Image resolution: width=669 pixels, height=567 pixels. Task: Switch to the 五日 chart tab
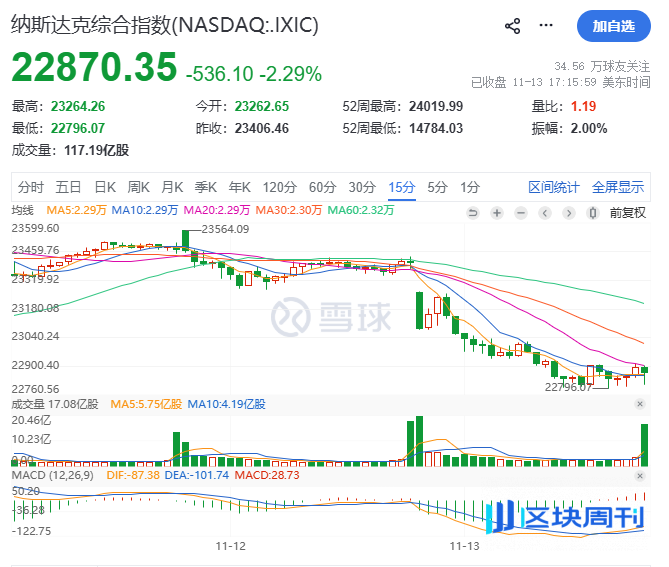coord(68,187)
